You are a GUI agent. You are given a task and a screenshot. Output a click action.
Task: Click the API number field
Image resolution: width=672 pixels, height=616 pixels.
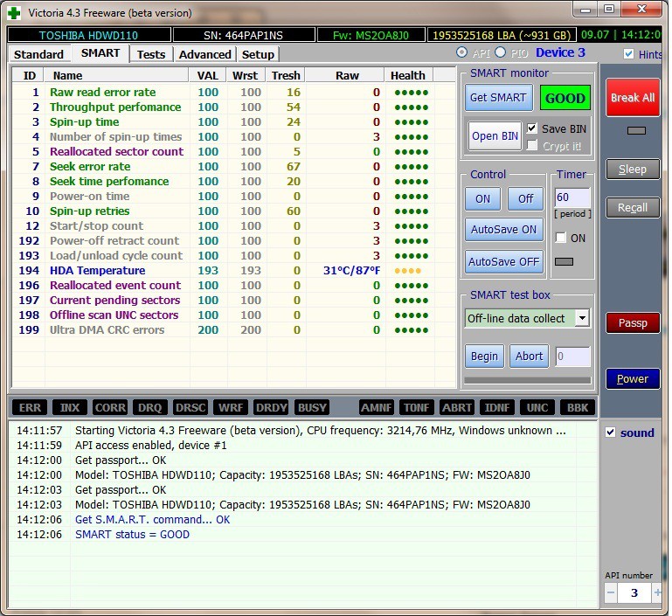(634, 593)
